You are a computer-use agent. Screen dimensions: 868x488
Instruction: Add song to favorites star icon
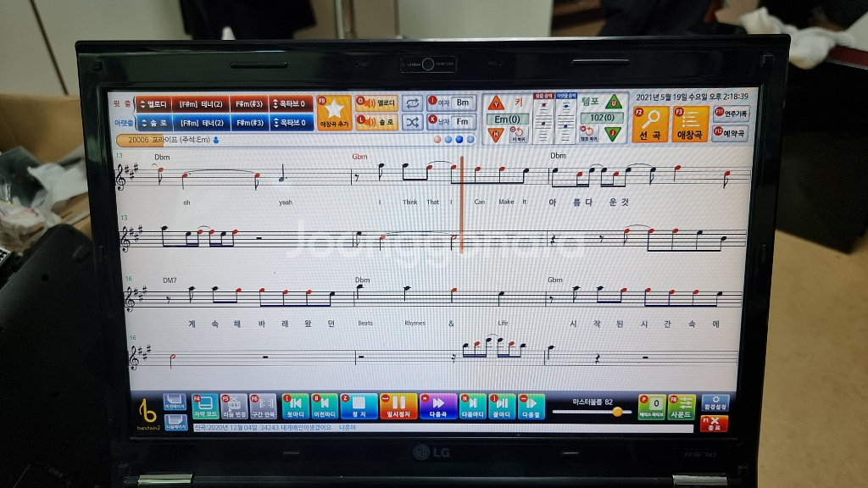click(334, 113)
